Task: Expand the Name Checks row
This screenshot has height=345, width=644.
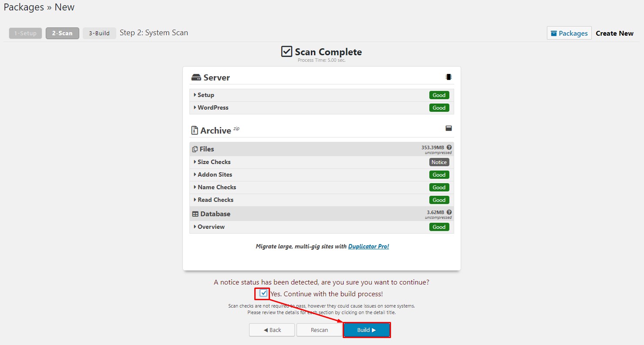Action: [216, 187]
